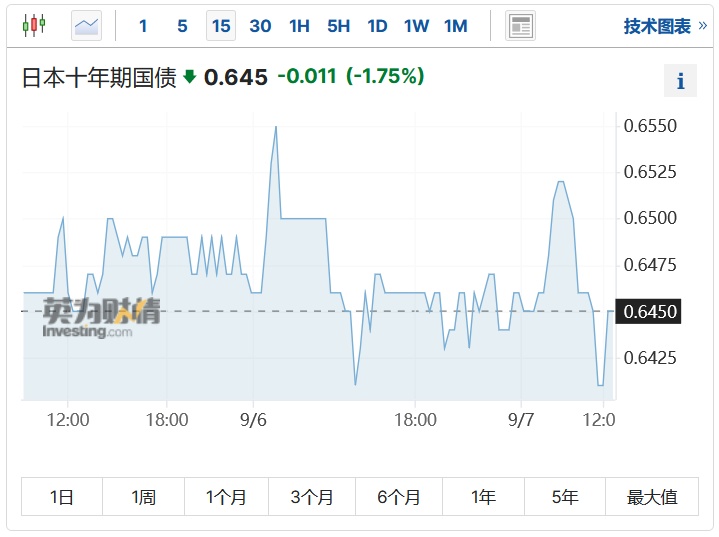This screenshot has height=537, width=719.
Task: Choose the 1周 time range
Action: coord(144,497)
